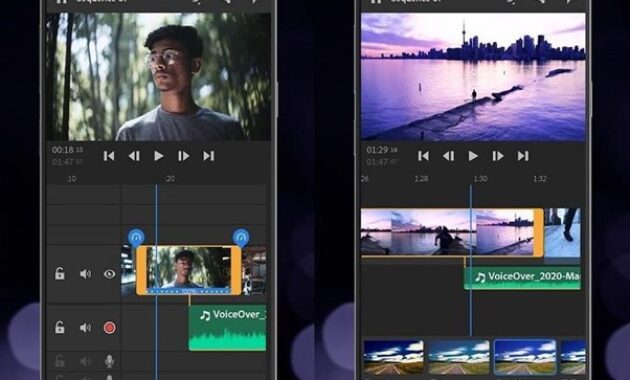Select the highlighted man portrait clip
The width and height of the screenshot is (630, 380).
click(x=188, y=270)
